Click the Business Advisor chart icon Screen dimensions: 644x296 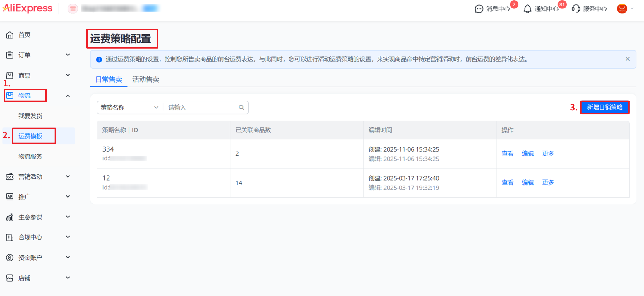[10, 217]
